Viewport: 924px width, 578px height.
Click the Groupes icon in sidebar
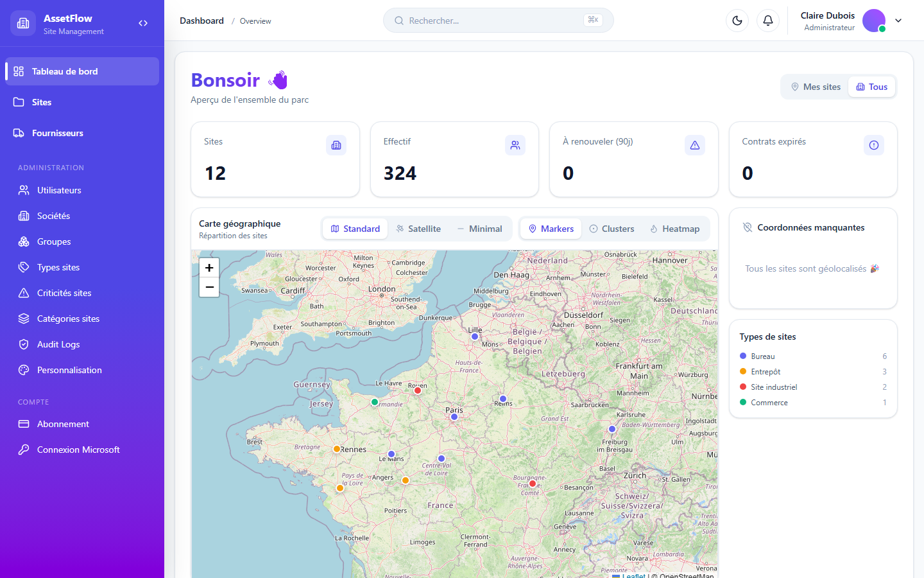(x=24, y=241)
